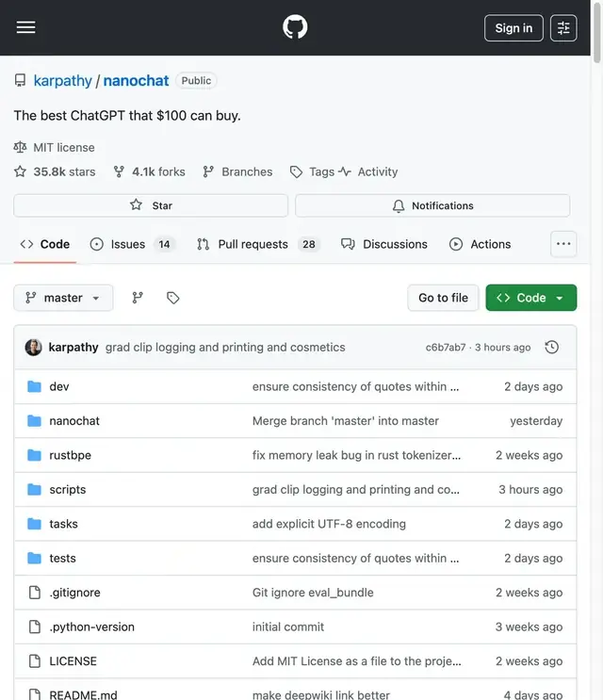Click karpathy author name in commit row
The image size is (603, 700).
click(x=73, y=347)
